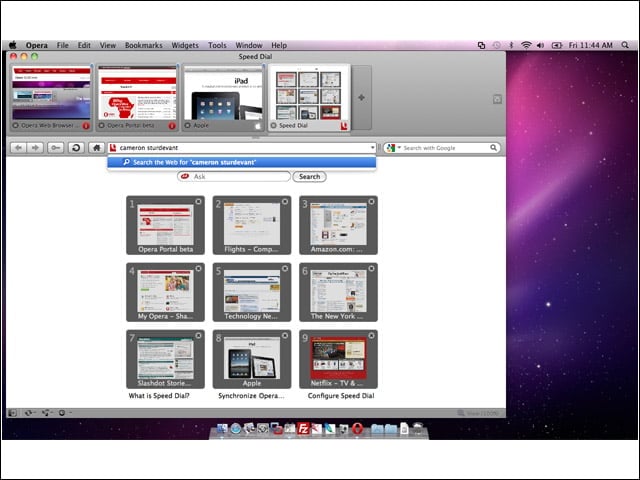The image size is (640, 480).
Task: Open the wand key password button
Action: [56, 148]
